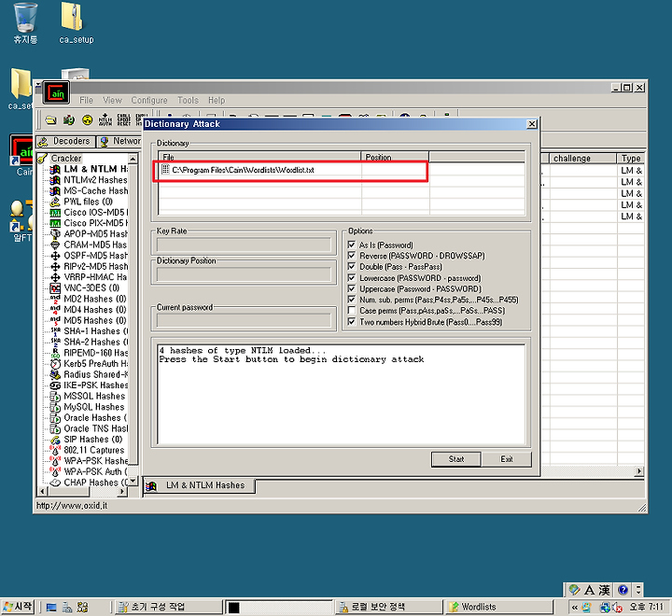Toggle Num. sub. perms option

pyautogui.click(x=352, y=300)
